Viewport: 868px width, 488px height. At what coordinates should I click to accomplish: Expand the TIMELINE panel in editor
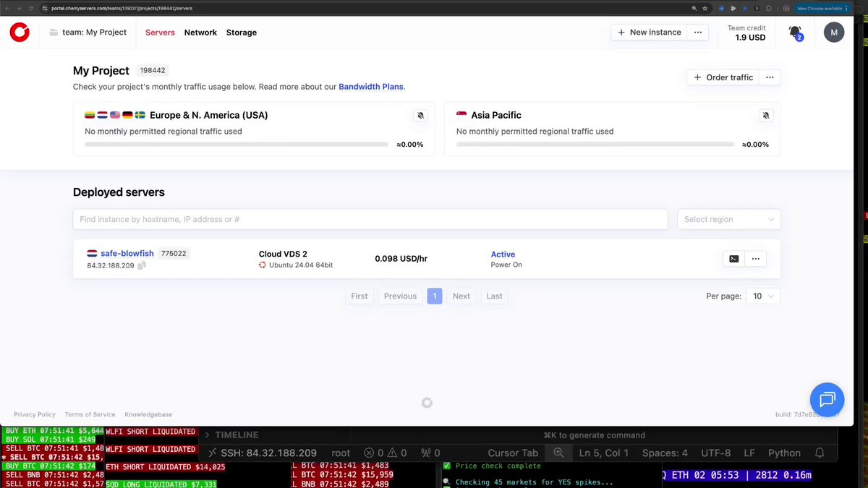coord(231,435)
